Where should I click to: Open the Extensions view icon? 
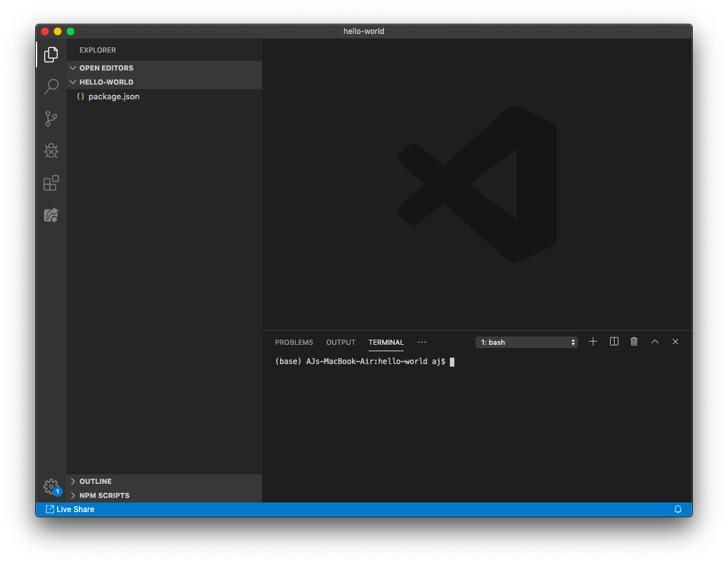click(51, 183)
